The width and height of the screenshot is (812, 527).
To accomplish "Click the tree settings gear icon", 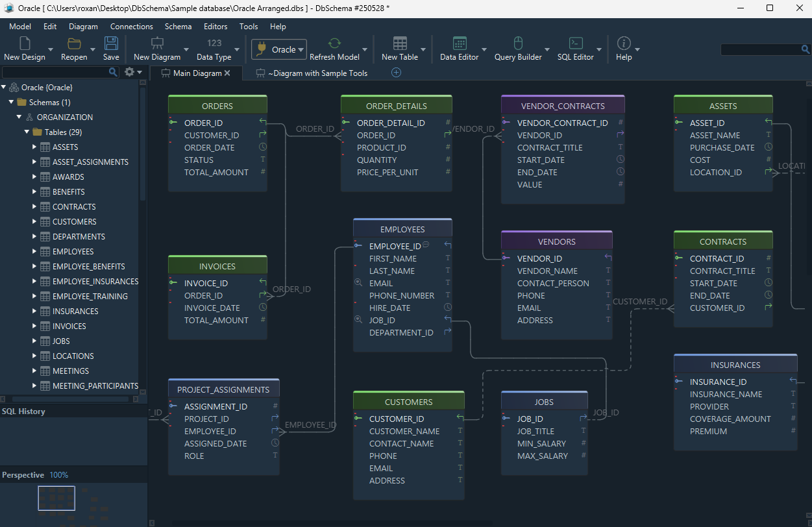I will tap(129, 72).
